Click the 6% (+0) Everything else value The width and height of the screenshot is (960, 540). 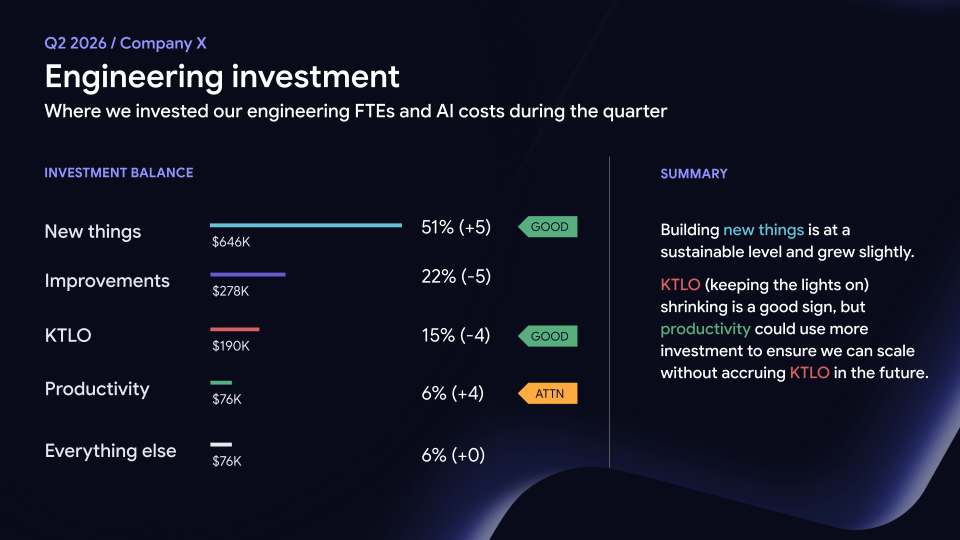tap(453, 455)
